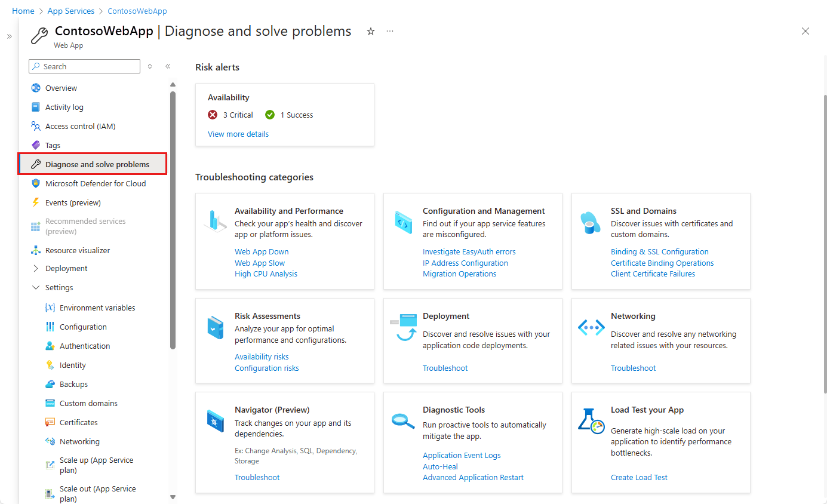
Task: Expand the Deployment section in sidebar
Action: coord(36,269)
